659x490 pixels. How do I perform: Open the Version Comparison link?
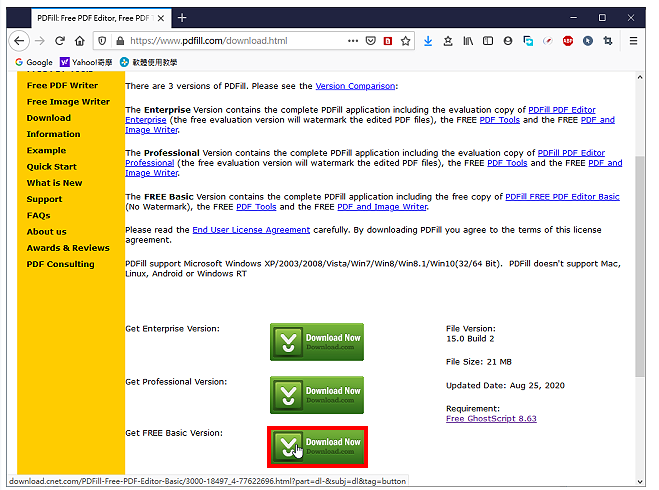(x=355, y=86)
